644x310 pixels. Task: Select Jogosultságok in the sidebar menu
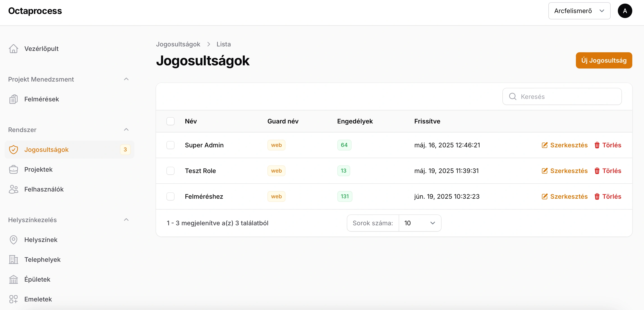pyautogui.click(x=46, y=150)
